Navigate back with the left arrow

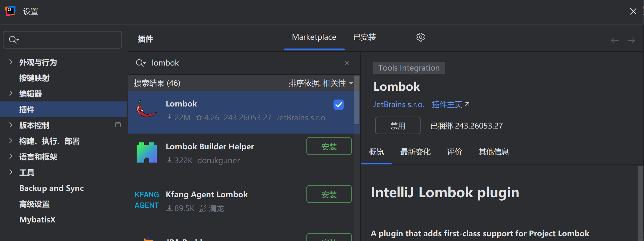(615, 40)
